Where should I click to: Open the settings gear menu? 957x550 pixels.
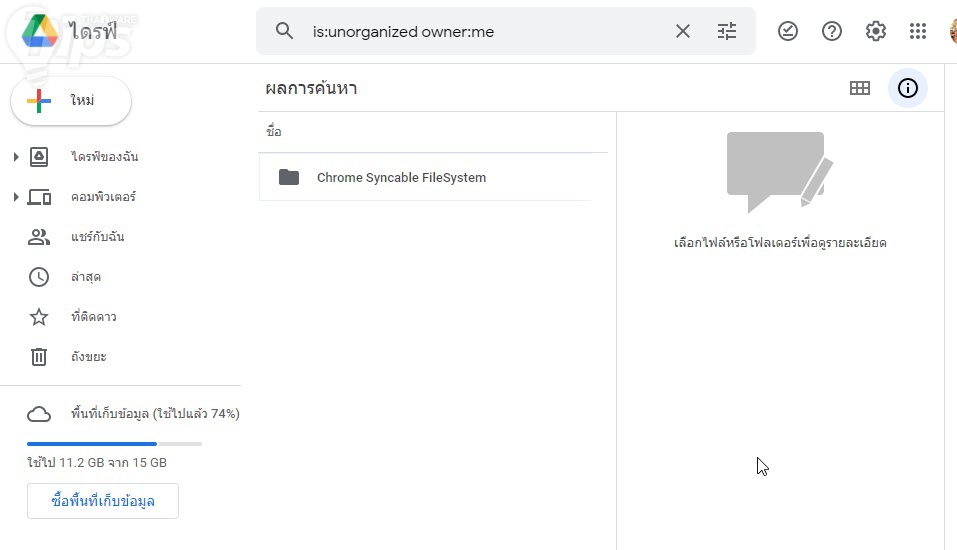point(876,31)
